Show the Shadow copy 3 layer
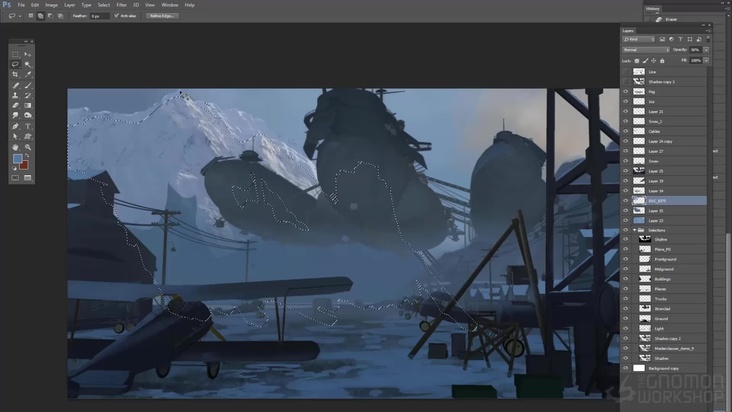The image size is (732, 412). pos(626,82)
